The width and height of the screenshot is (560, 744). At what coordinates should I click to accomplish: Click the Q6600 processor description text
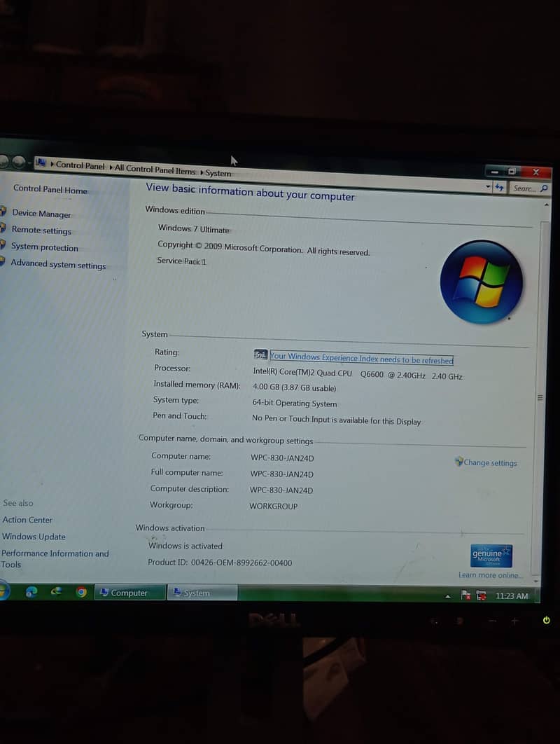point(357,374)
